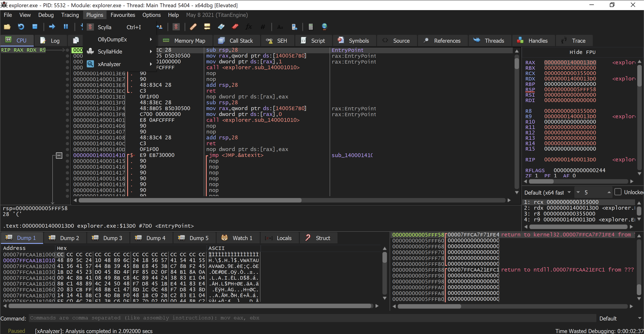This screenshot has height=334, width=644.
Task: Open comments with the yellow speech icon
Action: [207, 27]
